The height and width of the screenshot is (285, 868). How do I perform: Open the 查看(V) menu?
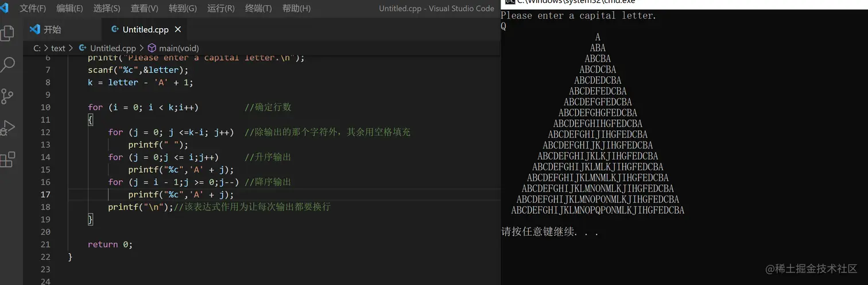(x=144, y=9)
